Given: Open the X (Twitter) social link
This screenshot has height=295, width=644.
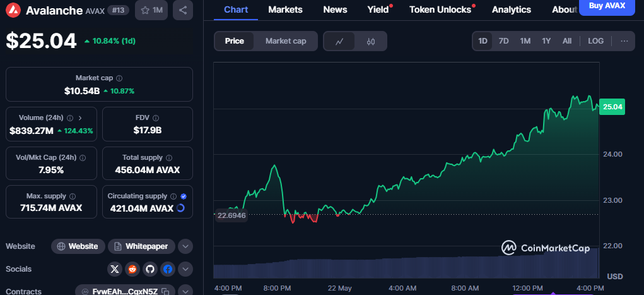Looking at the screenshot, I should tap(115, 269).
